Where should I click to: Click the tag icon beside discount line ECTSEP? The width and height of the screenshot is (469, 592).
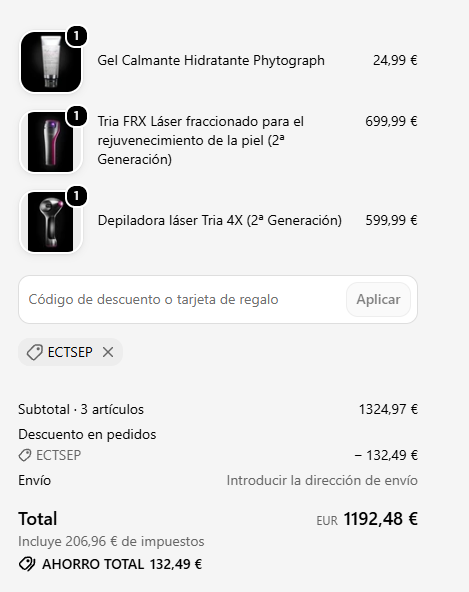tap(25, 455)
